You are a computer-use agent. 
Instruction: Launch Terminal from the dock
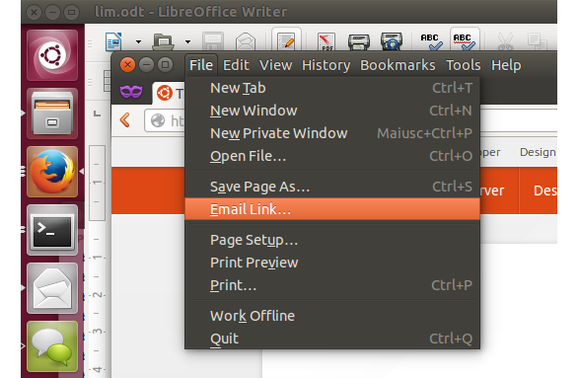click(x=52, y=230)
